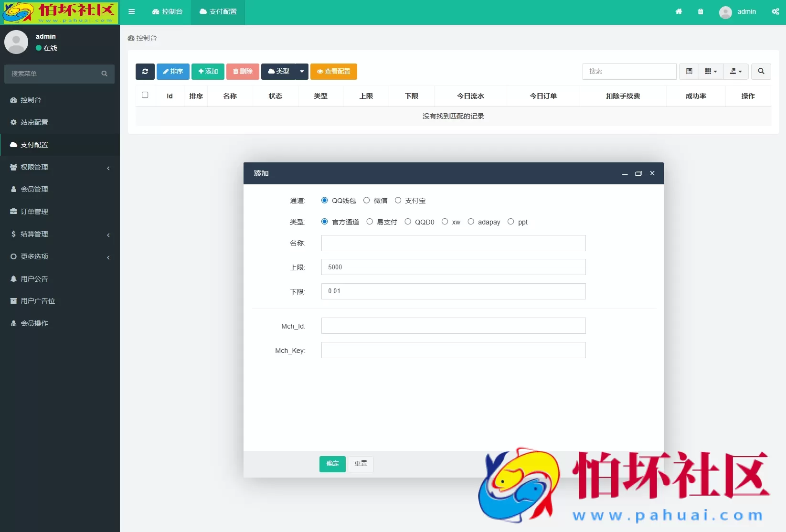Screen dimensions: 786x532
Task: Switch to the 控制台 tab in the top bar
Action: coord(167,12)
